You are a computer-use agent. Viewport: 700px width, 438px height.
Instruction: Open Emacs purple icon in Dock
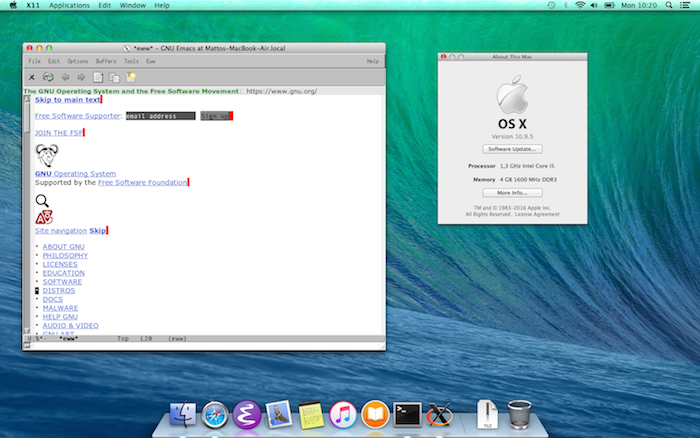246,415
